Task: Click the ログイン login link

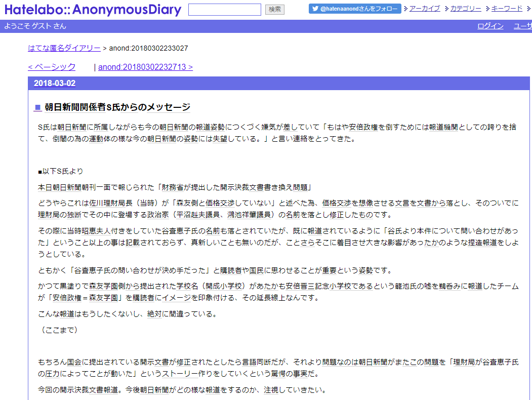Action: click(490, 26)
